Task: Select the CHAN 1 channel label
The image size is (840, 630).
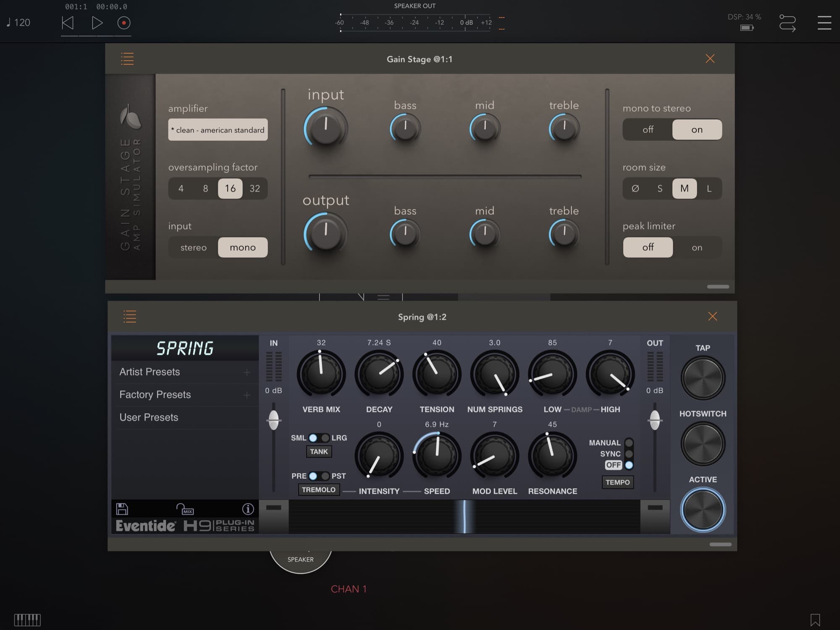Action: [x=349, y=589]
